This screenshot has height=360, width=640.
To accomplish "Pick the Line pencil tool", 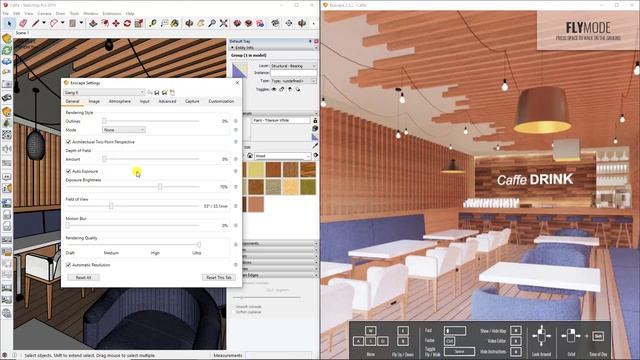I will coord(36,23).
